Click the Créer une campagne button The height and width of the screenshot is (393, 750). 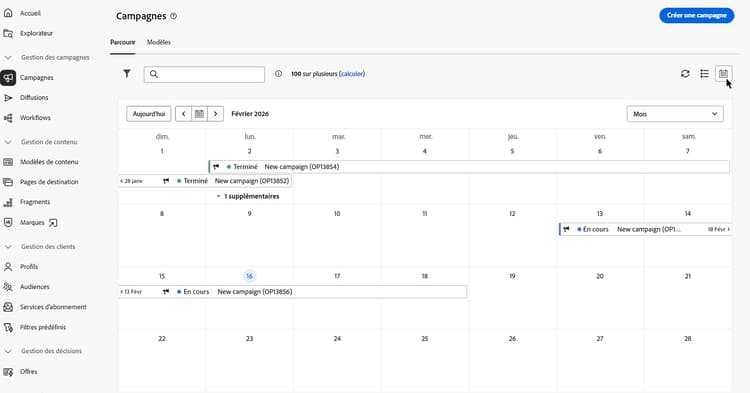696,15
